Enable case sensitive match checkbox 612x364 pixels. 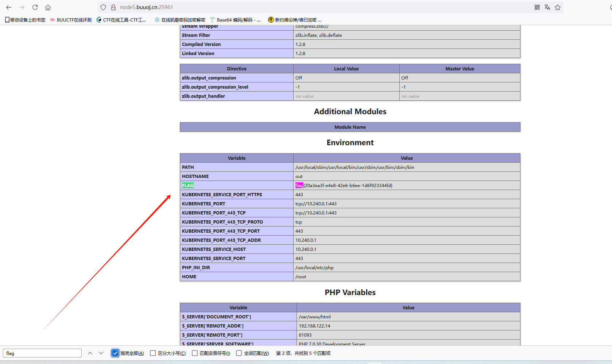(x=153, y=353)
